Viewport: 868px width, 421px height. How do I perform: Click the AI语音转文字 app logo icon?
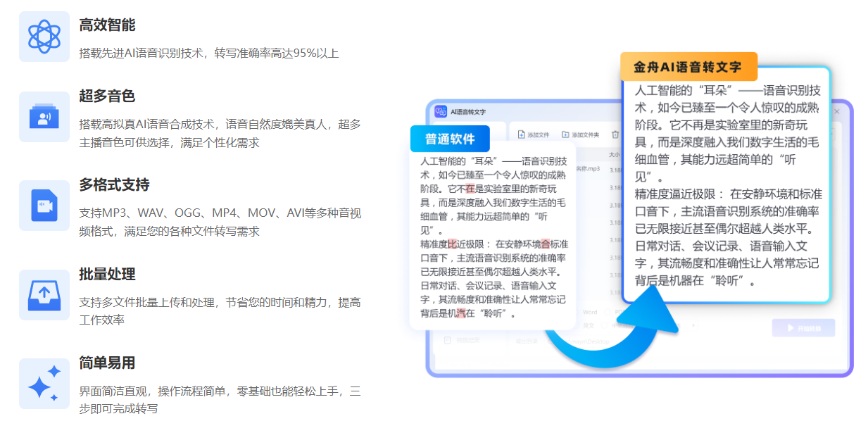pyautogui.click(x=441, y=111)
